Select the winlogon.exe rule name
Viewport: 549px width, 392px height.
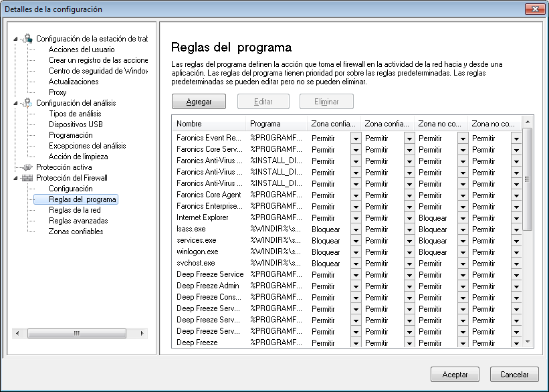pyautogui.click(x=197, y=252)
